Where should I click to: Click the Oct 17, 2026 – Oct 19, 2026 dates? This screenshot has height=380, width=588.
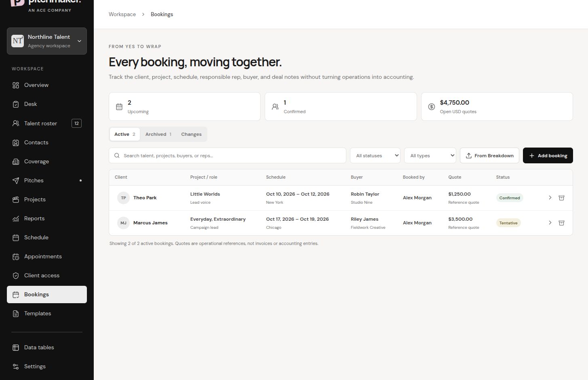297,219
